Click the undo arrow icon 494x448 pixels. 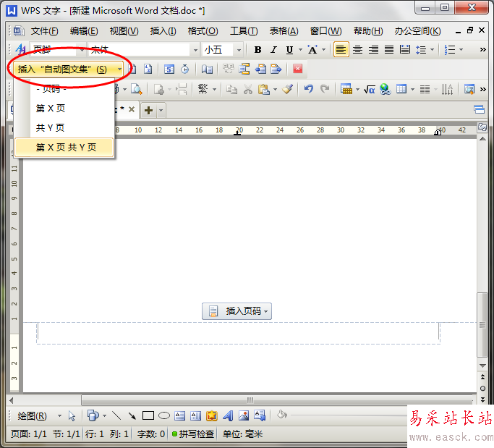pos(309,89)
